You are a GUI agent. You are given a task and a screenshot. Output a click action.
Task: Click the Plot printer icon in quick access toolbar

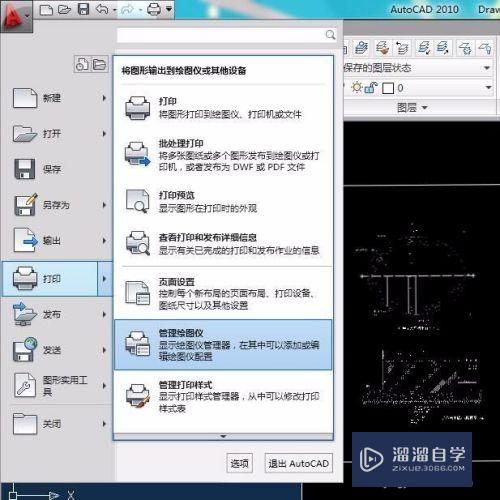point(154,9)
